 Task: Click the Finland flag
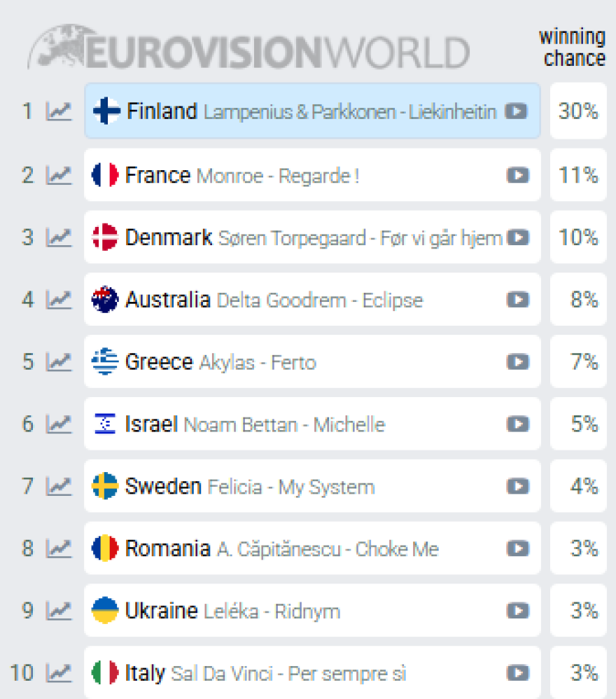tap(105, 111)
